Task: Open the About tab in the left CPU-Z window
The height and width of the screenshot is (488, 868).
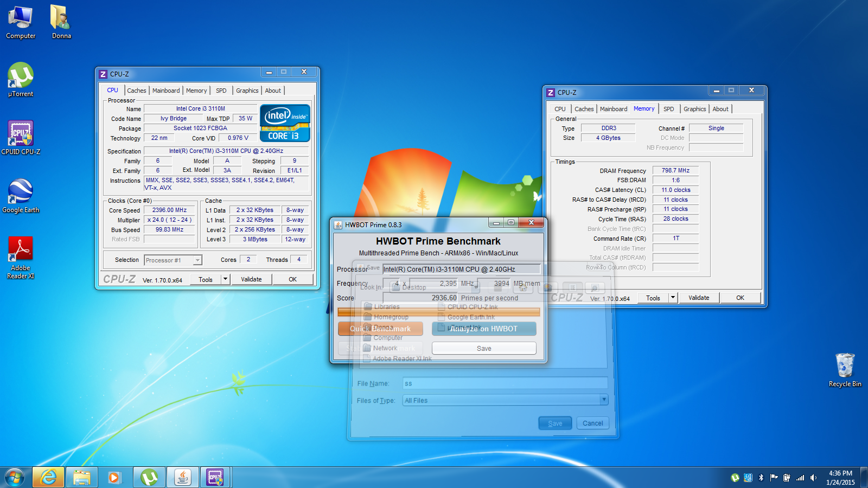Action: [273, 91]
